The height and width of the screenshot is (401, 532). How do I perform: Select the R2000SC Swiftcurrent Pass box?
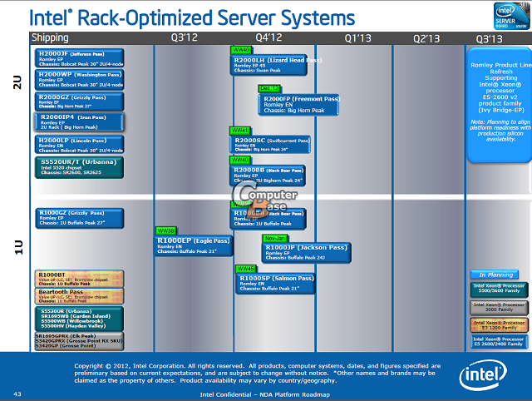tap(270, 144)
